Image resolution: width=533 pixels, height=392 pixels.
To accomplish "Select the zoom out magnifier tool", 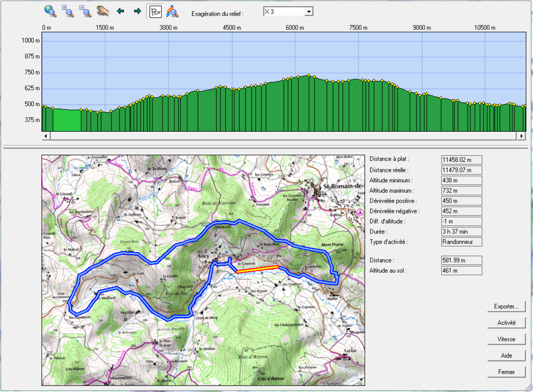I will (x=85, y=11).
